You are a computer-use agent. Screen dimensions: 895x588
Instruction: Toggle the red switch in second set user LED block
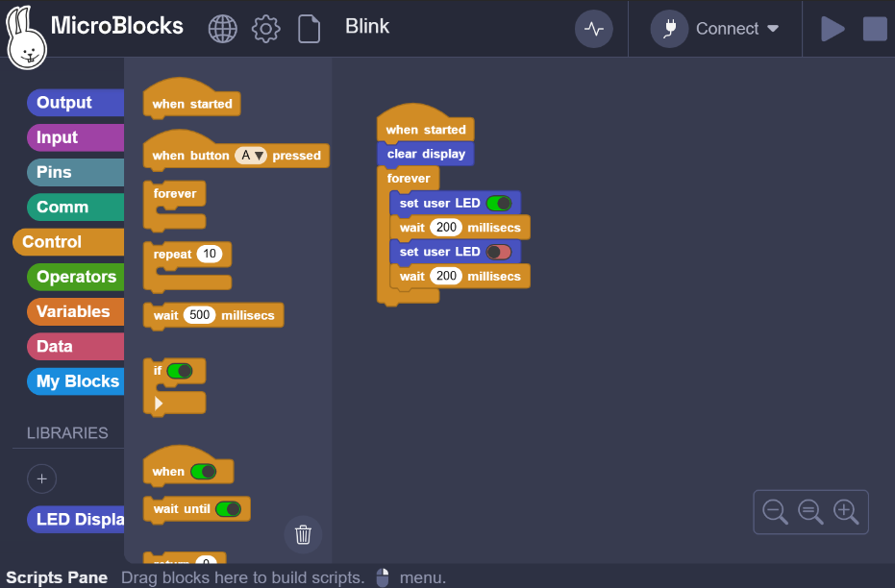point(499,252)
